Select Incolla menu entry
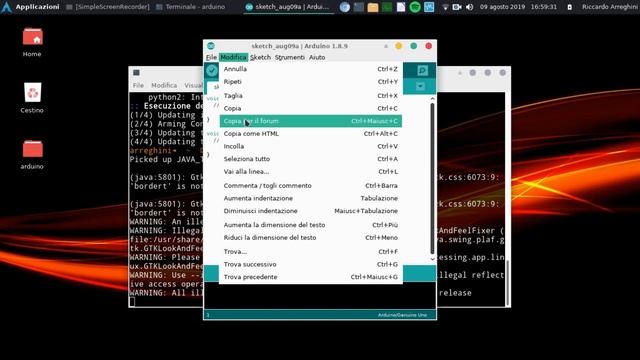Viewport: 640px width, 360px height. 311,146
